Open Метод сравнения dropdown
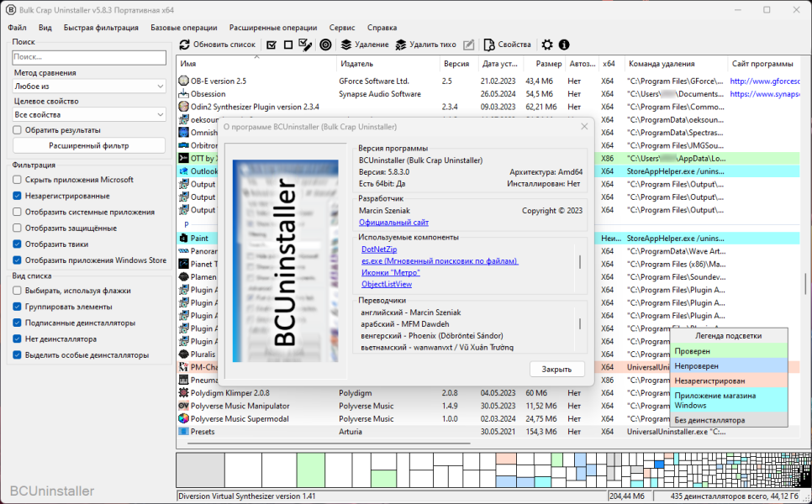Viewport: 812px width, 504px height. pyautogui.click(x=88, y=86)
